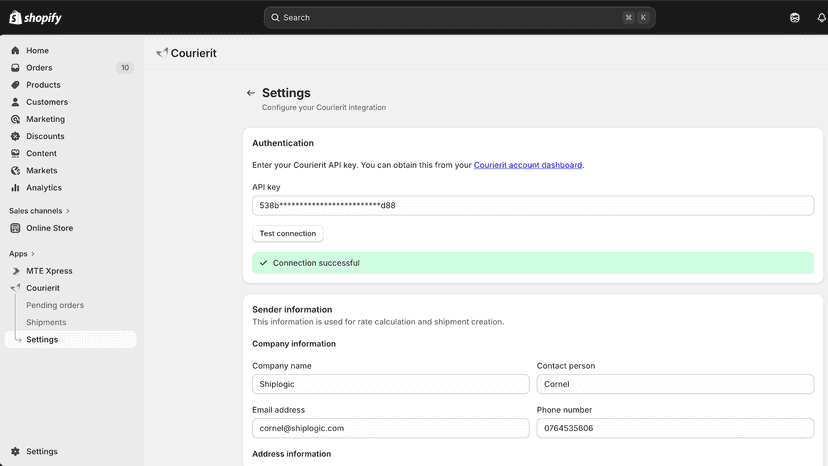Open Courierit Shipments
828x466 pixels.
pos(46,322)
